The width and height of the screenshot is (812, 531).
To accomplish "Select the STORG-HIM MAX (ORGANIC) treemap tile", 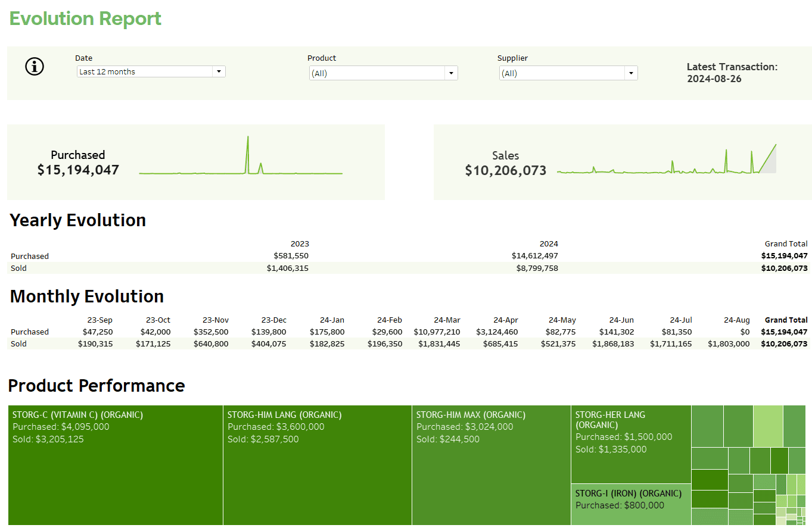I will point(491,466).
